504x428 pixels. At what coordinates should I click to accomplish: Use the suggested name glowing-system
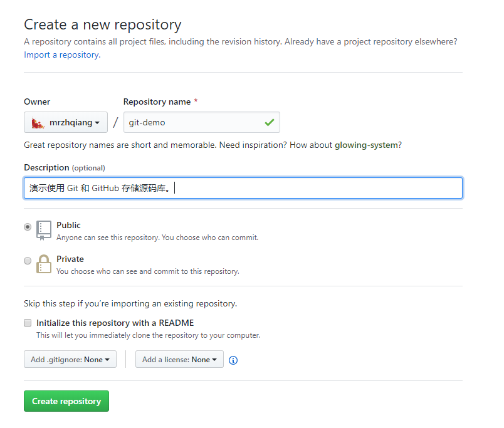[x=366, y=145]
